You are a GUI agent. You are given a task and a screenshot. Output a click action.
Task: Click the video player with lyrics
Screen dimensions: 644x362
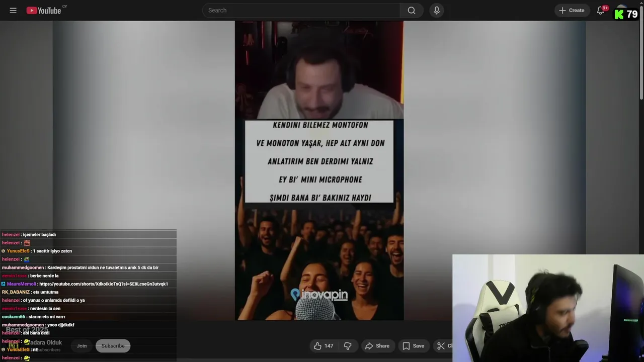(x=319, y=170)
